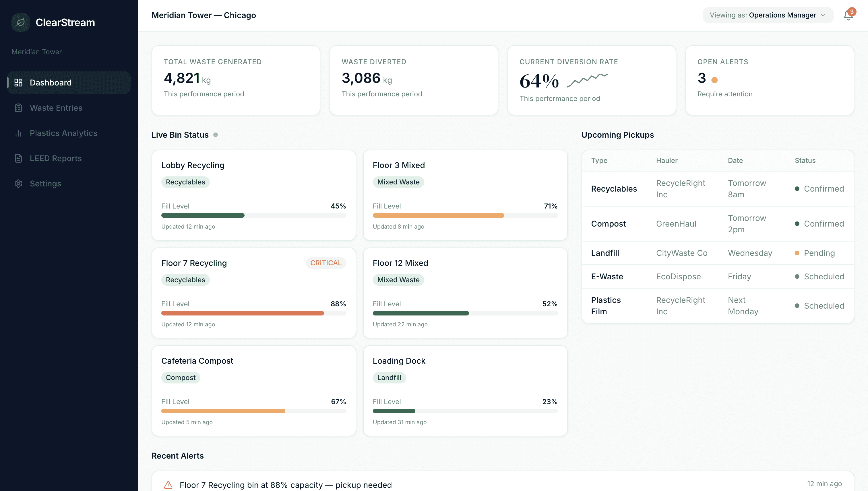Open notifications bell with 3 badge
This screenshot has height=491, width=868.
(848, 15)
